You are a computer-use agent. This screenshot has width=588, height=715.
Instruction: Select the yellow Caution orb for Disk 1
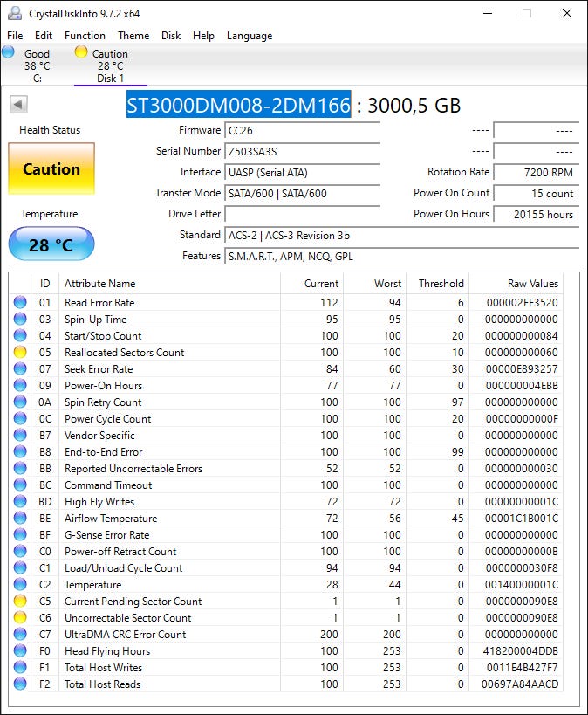pyautogui.click(x=81, y=52)
